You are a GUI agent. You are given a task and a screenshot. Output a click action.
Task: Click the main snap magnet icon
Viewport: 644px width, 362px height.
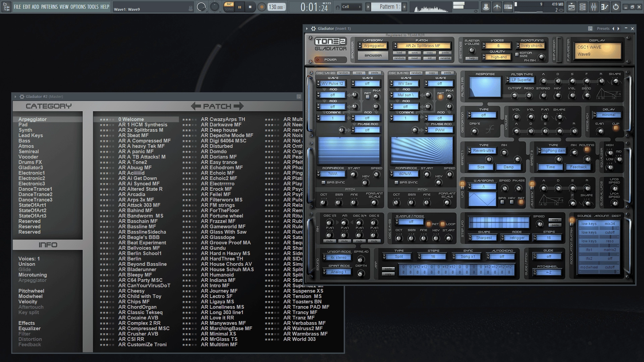[x=338, y=7]
